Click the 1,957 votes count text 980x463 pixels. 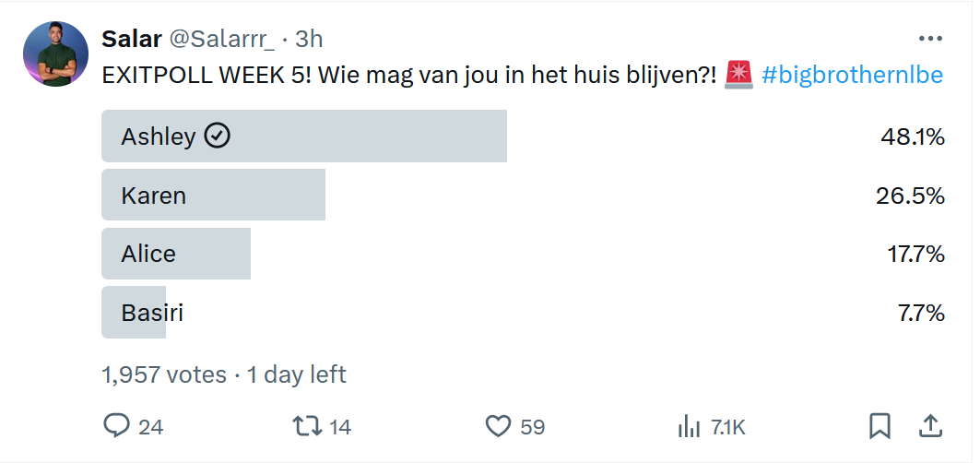coord(164,374)
